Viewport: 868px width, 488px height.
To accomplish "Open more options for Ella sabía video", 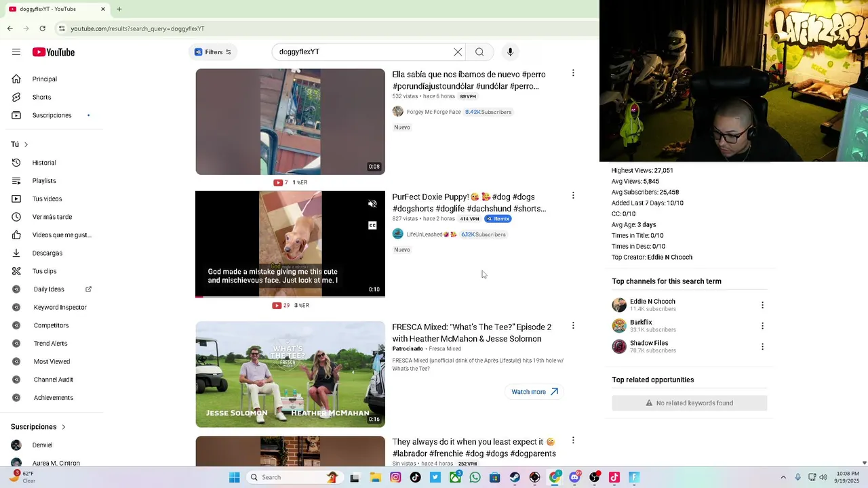I will click(573, 73).
